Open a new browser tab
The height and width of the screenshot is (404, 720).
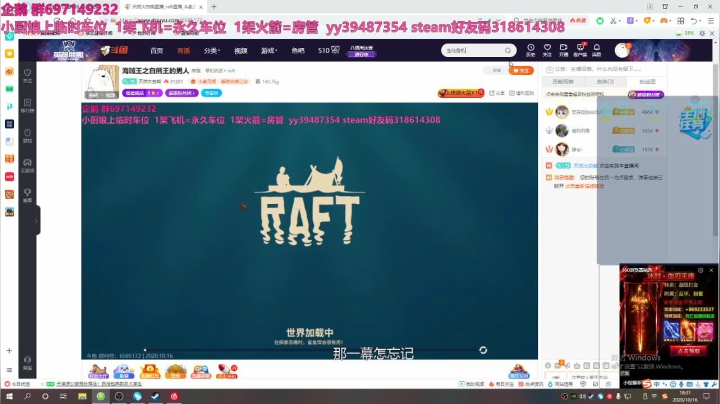[214, 7]
